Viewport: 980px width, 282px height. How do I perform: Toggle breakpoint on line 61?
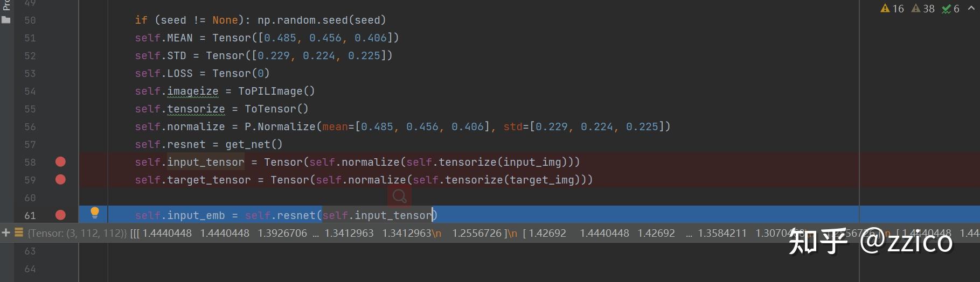[60, 215]
